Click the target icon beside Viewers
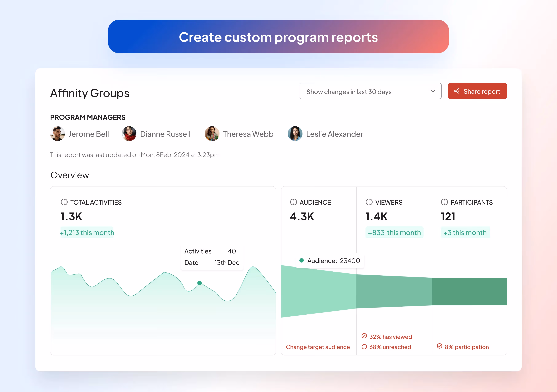 tap(369, 202)
